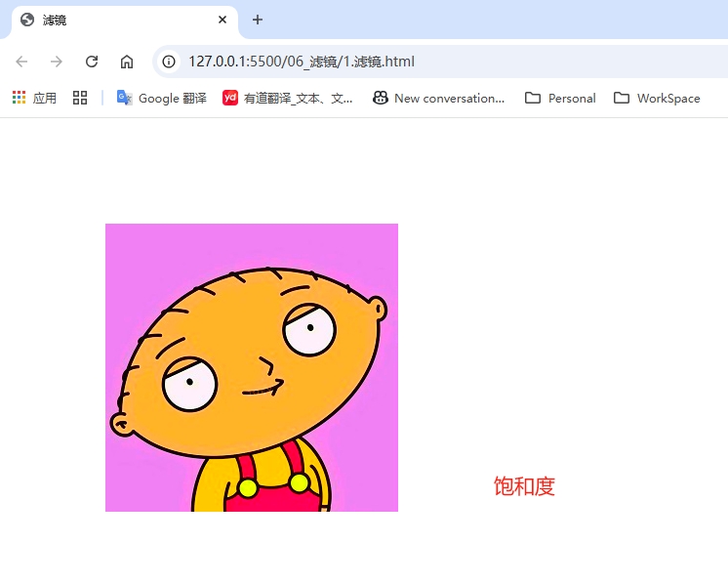The height and width of the screenshot is (584, 728).
Task: Open a new tab with plus button
Action: click(x=258, y=20)
